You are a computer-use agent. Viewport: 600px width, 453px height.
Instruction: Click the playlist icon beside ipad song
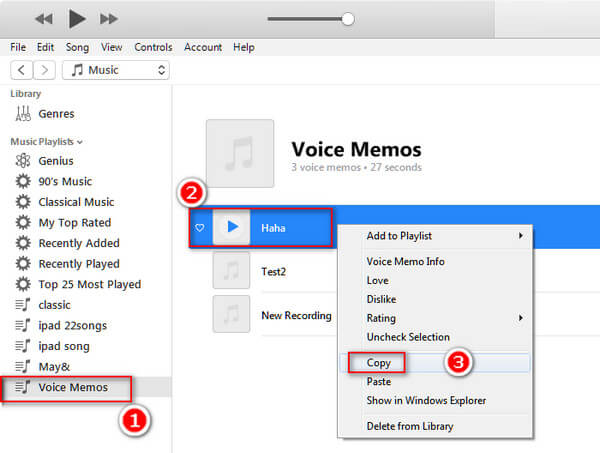coord(23,346)
